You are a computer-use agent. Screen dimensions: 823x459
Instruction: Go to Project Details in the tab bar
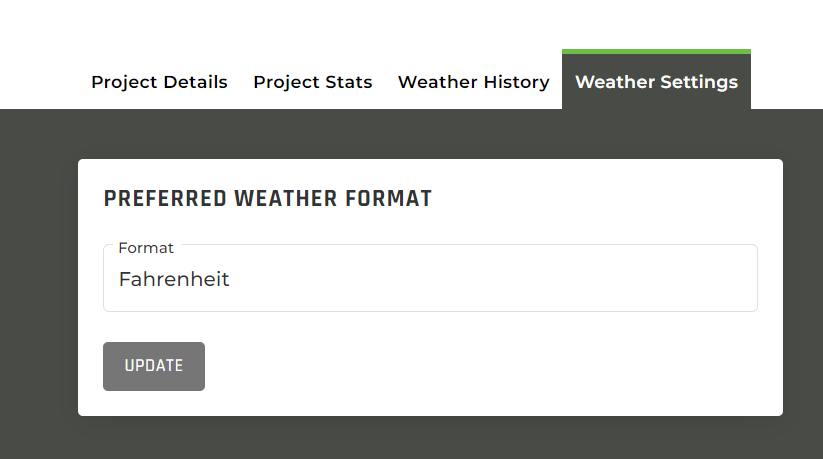click(x=159, y=82)
